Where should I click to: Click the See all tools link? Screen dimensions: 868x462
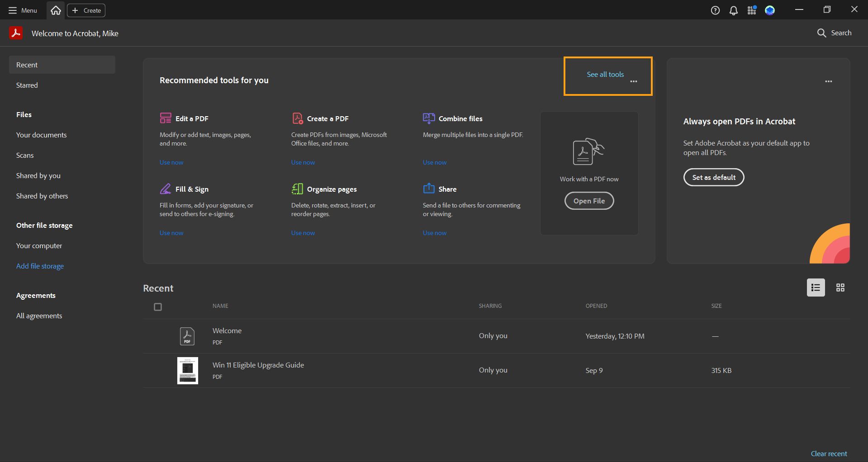click(x=605, y=74)
